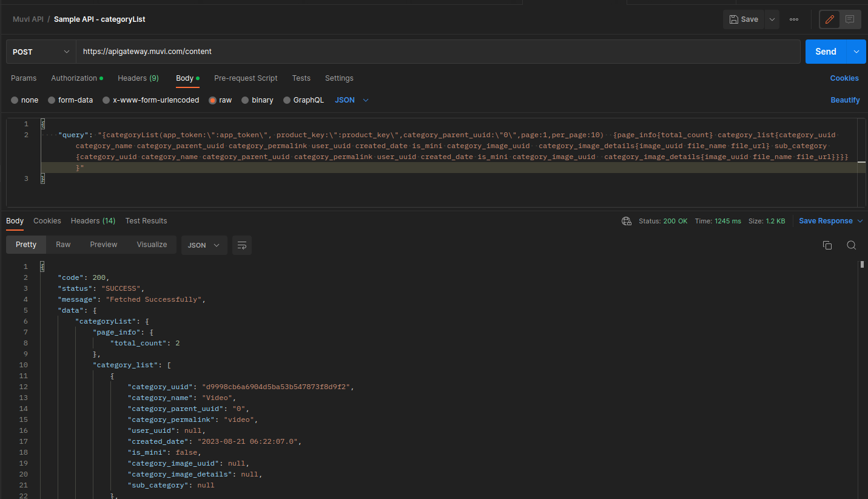Click the "is_mini": false line

[164, 452]
